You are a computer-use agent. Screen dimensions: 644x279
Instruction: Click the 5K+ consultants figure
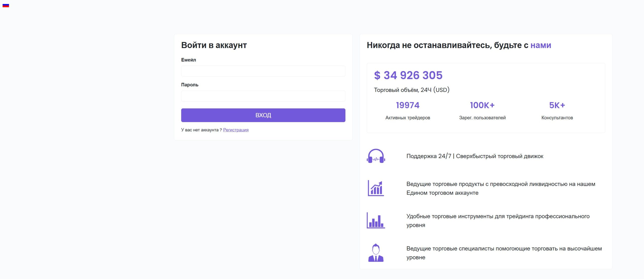(x=557, y=105)
